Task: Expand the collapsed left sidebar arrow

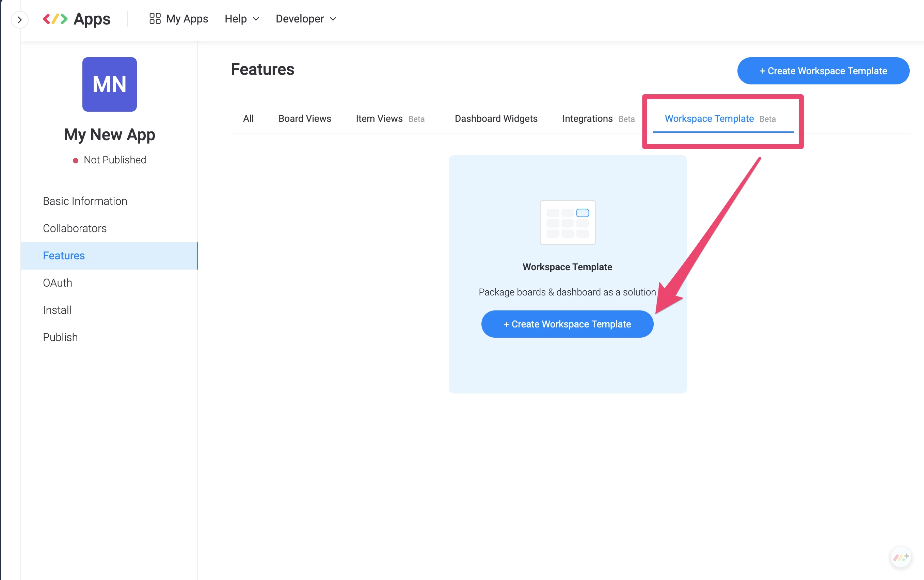Action: [x=19, y=19]
